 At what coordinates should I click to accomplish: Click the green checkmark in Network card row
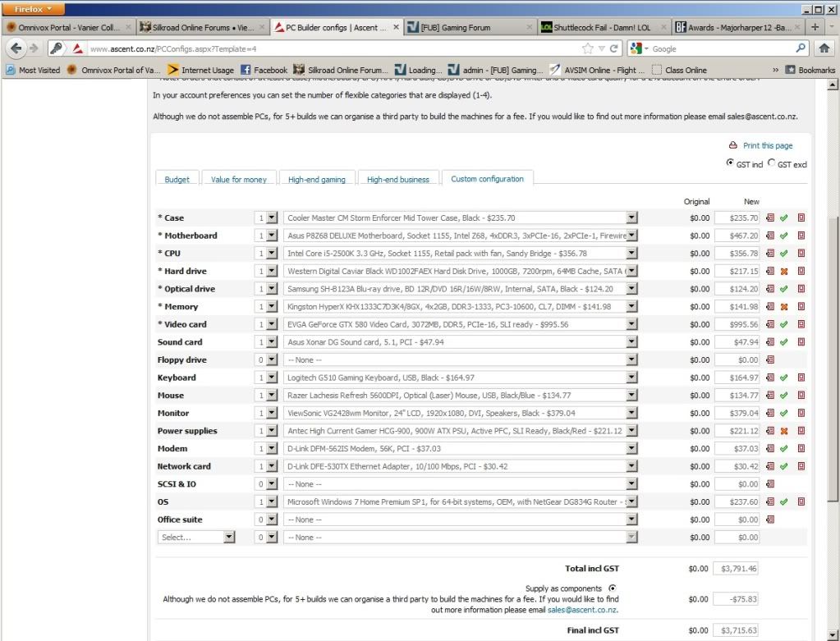(783, 466)
